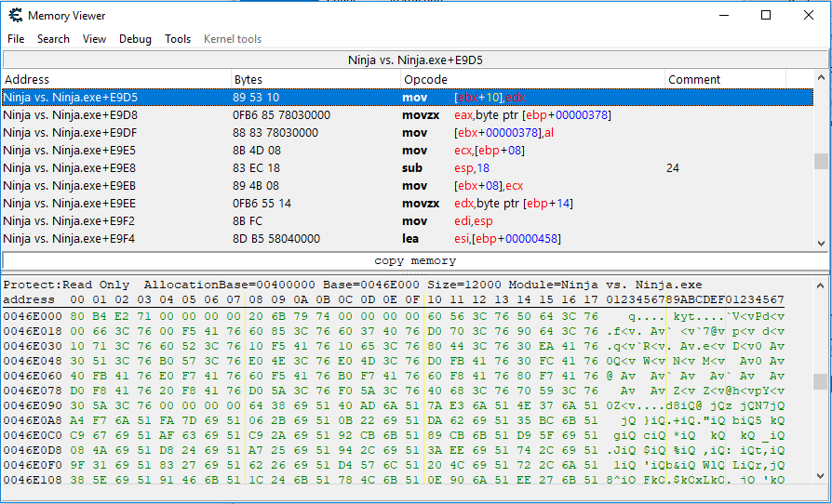Select disassembler row Ninja vs. Ninja.exe+E9E5
This screenshot has height=504, width=832.
pos(408,151)
